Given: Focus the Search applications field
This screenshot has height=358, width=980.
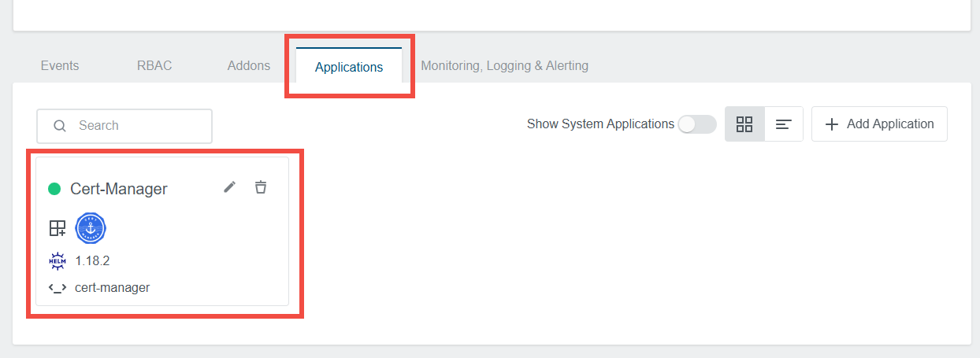Looking at the screenshot, I should click(x=124, y=126).
